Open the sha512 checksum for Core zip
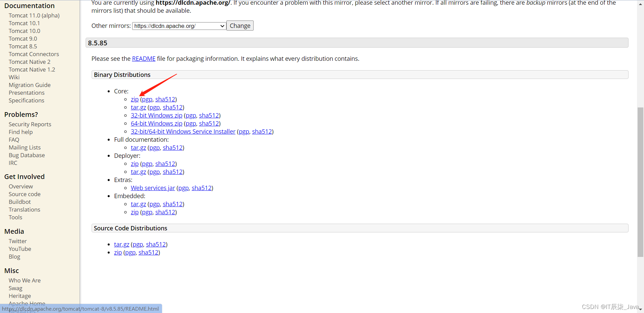The width and height of the screenshot is (644, 313). coord(165,99)
